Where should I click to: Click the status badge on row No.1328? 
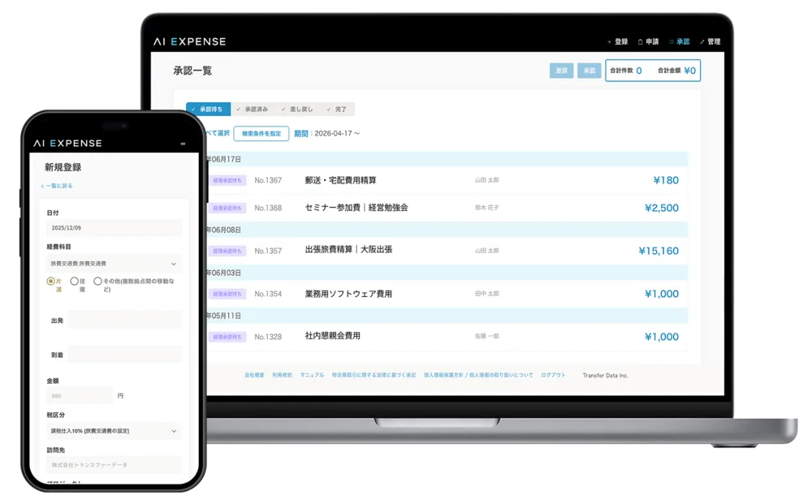(x=227, y=337)
